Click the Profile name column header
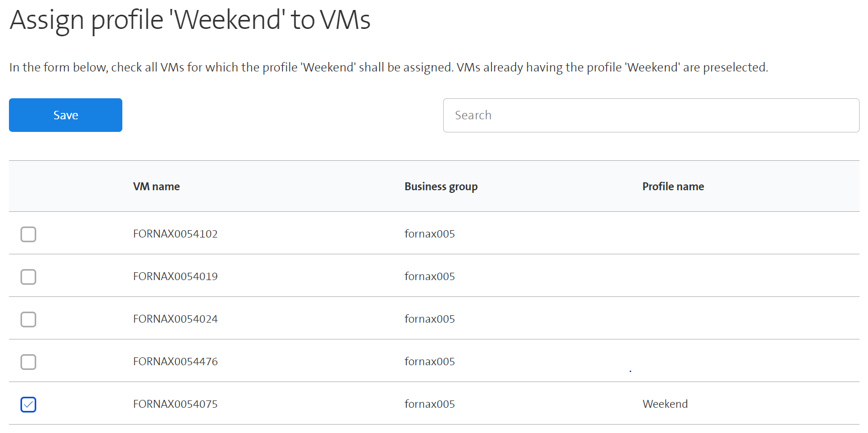This screenshot has width=868, height=433. click(x=673, y=187)
